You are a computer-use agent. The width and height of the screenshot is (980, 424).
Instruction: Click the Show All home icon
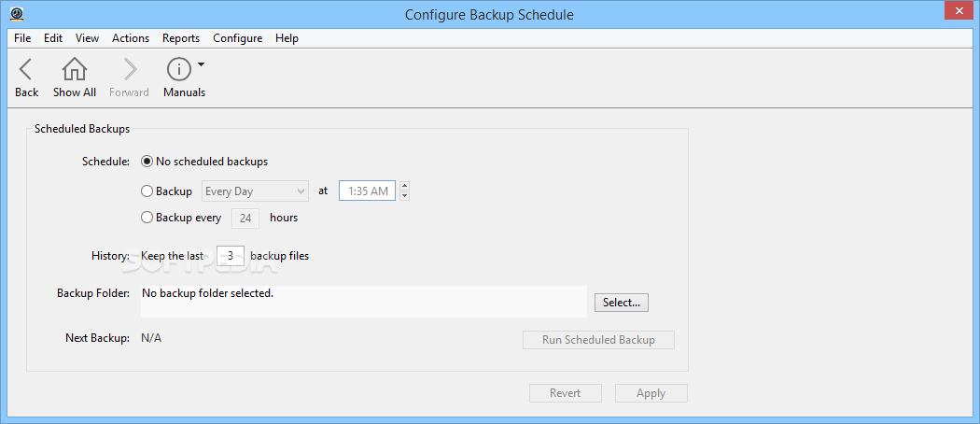[74, 69]
